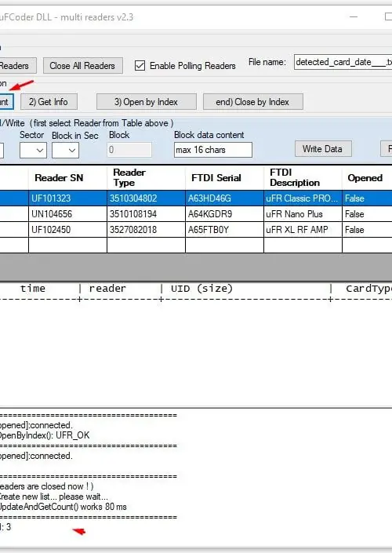Select the UF102450 reader row
The width and height of the screenshot is (392, 553).
click(x=196, y=230)
